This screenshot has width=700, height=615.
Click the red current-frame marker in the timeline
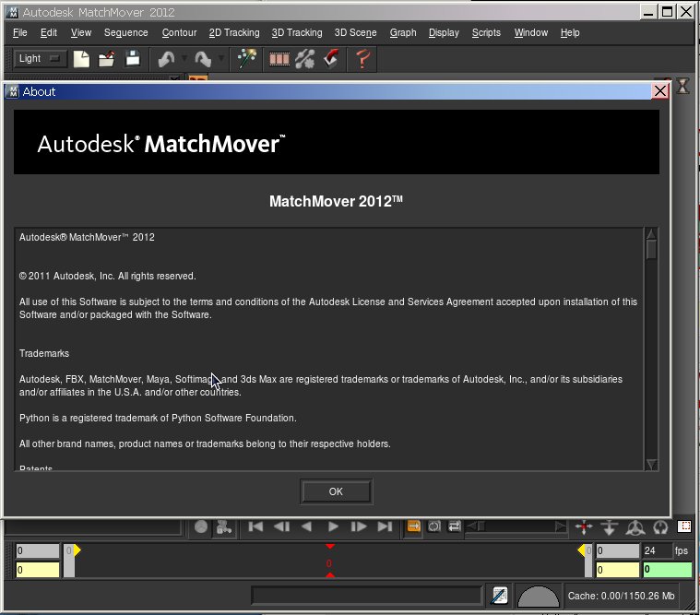click(329, 562)
